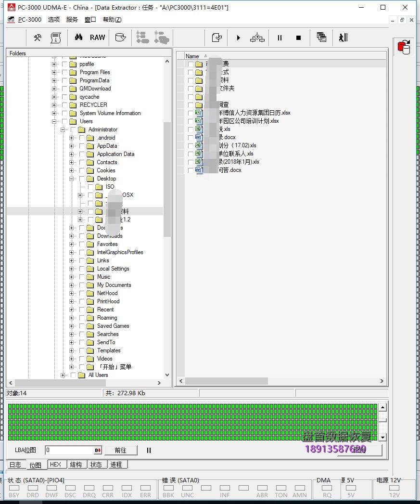Check the Desktop folder checkbox
The width and height of the screenshot is (420, 504).
82,179
